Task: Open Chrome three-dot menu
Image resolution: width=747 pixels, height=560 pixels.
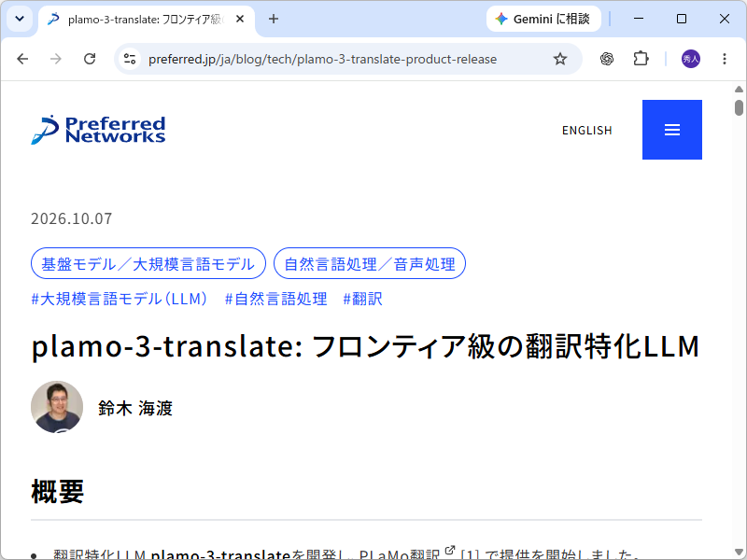Action: [725, 59]
